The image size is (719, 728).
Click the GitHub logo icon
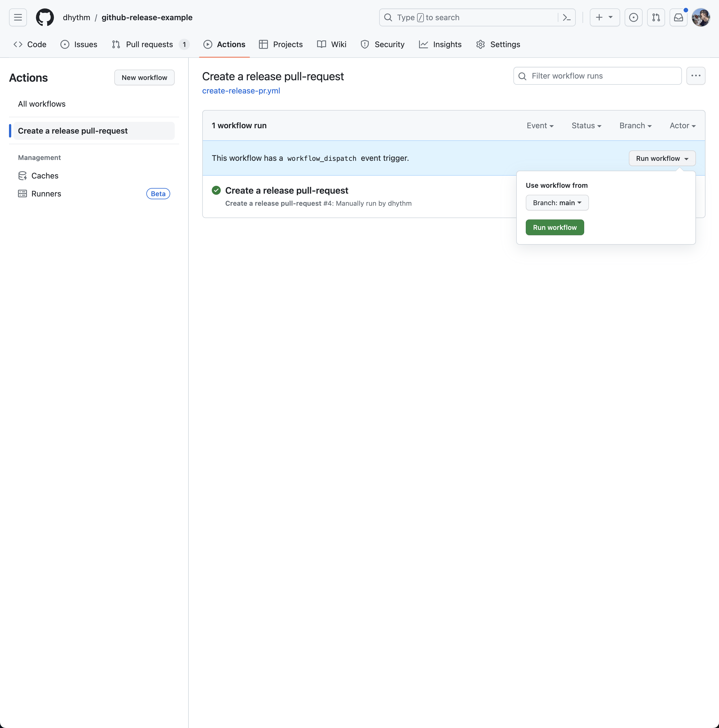pyautogui.click(x=45, y=17)
